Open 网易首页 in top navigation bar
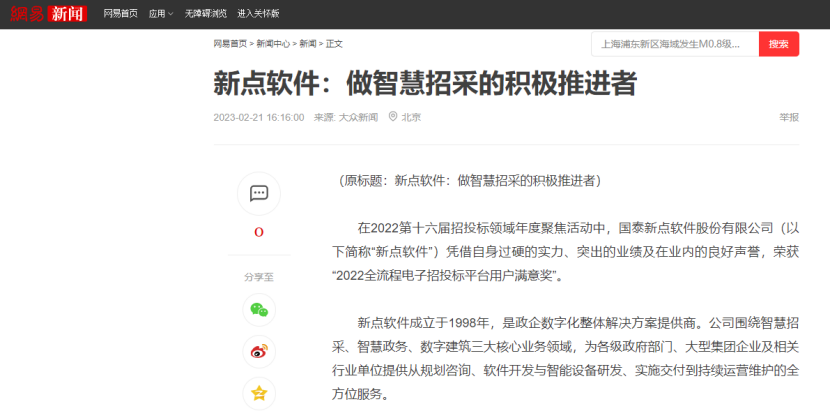The height and width of the screenshot is (411, 831). coord(120,14)
